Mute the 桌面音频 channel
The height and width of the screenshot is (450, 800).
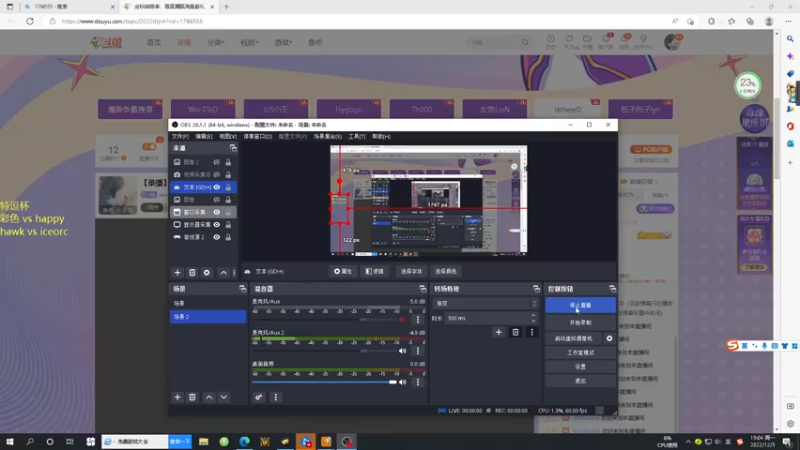tap(403, 382)
